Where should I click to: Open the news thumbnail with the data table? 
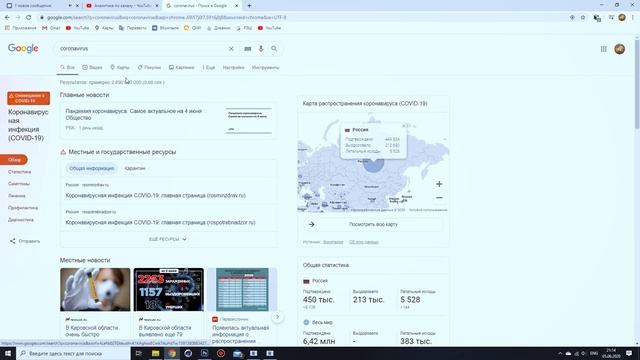pyautogui.click(x=242, y=289)
